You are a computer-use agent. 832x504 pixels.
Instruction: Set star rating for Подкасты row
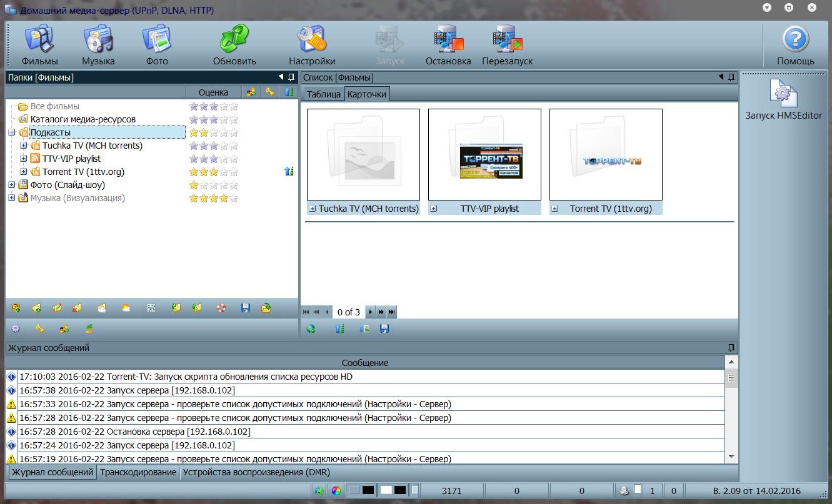pos(214,132)
